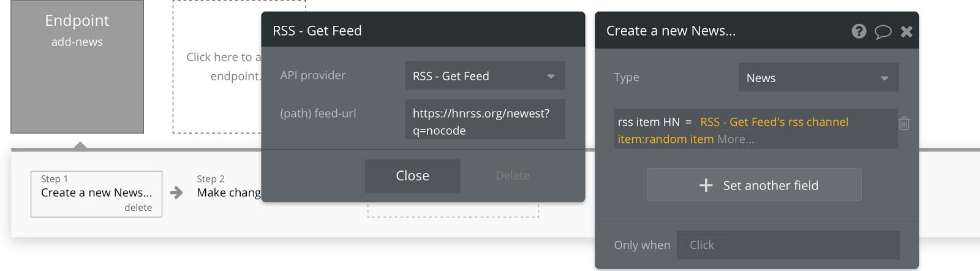This screenshot has height=271, width=980.
Task: Expand the API provider dropdown
Action: (484, 76)
